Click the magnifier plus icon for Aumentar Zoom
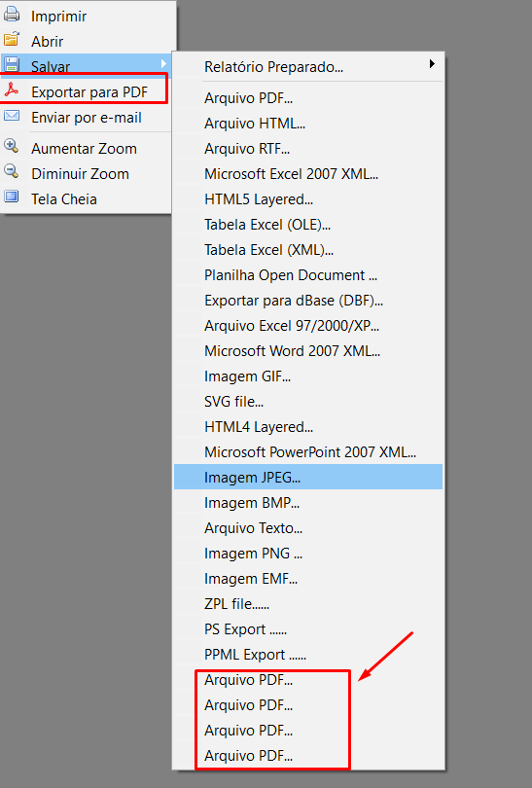This screenshot has height=788, width=532. 12,146
